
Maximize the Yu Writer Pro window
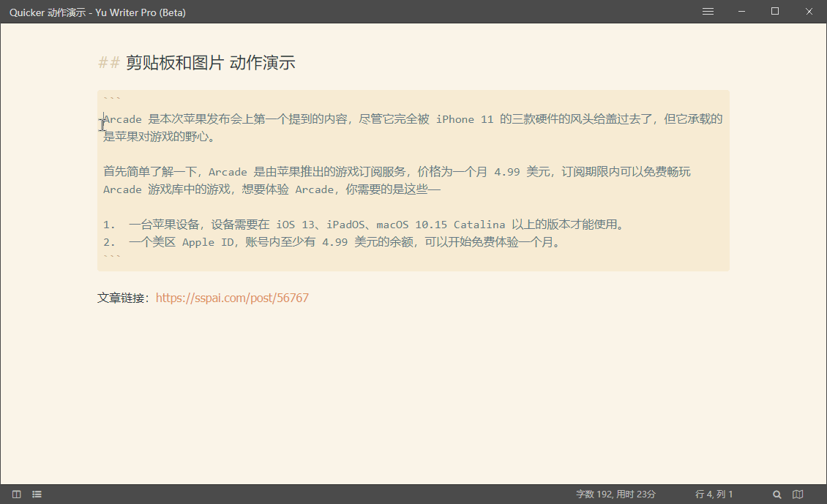point(775,11)
